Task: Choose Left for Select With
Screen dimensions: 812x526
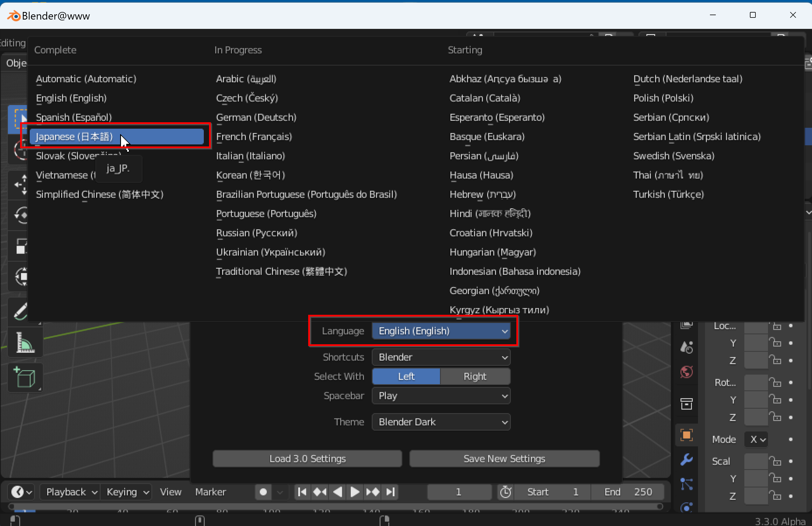Action: pyautogui.click(x=406, y=376)
